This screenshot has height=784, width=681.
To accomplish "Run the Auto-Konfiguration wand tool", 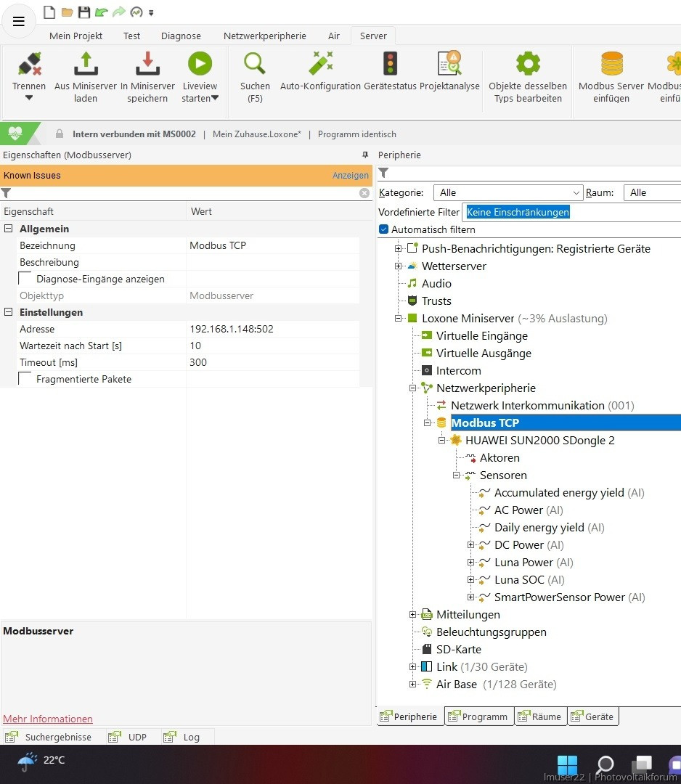I will pyautogui.click(x=320, y=71).
